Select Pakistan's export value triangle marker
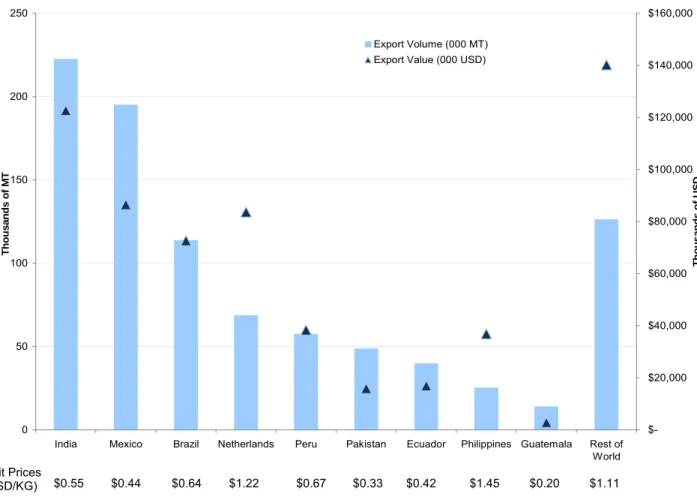This screenshot has width=697, height=497. tap(366, 389)
